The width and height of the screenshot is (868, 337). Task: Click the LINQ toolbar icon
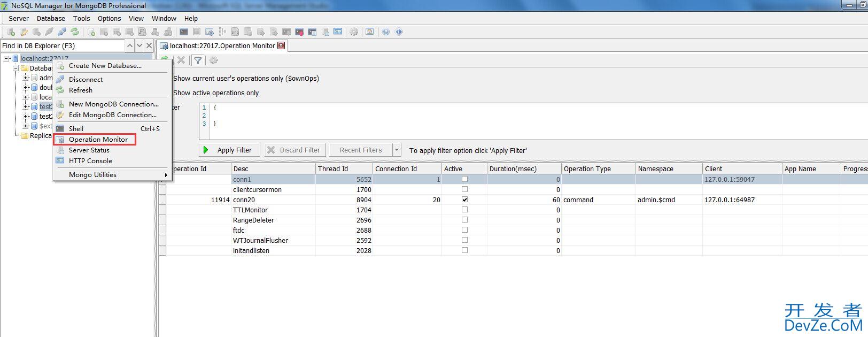click(235, 32)
